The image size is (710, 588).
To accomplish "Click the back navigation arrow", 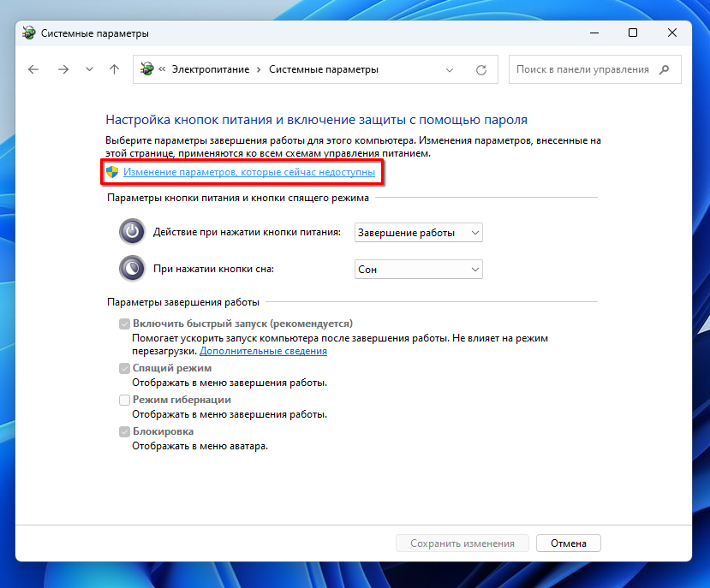I will click(33, 70).
